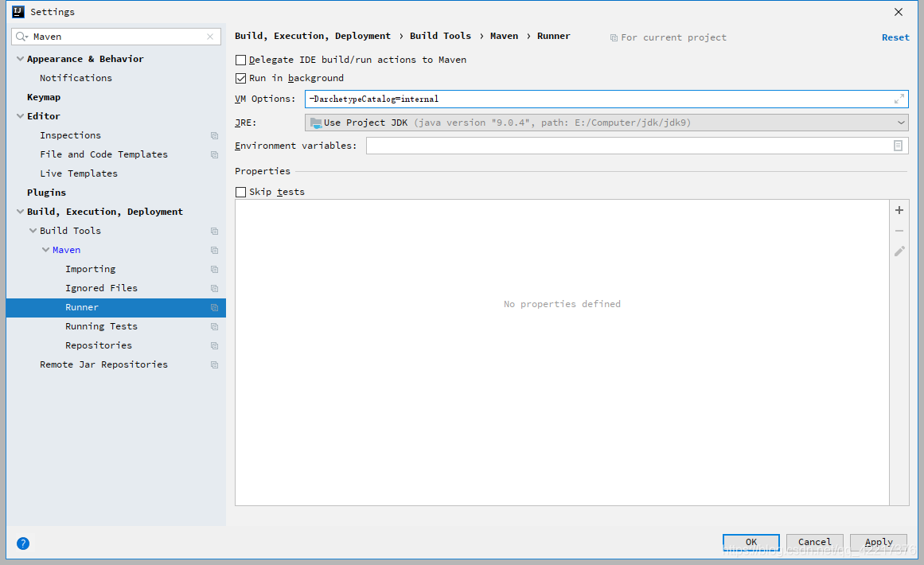Click Build Tools in the breadcrumb
The width and height of the screenshot is (924, 565).
[440, 36]
